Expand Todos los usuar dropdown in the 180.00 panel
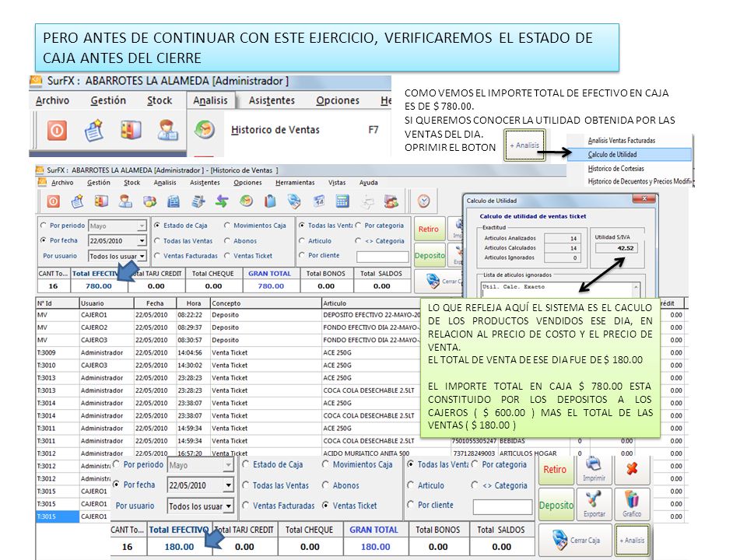Viewport: 747px width, 560px height. (x=228, y=506)
